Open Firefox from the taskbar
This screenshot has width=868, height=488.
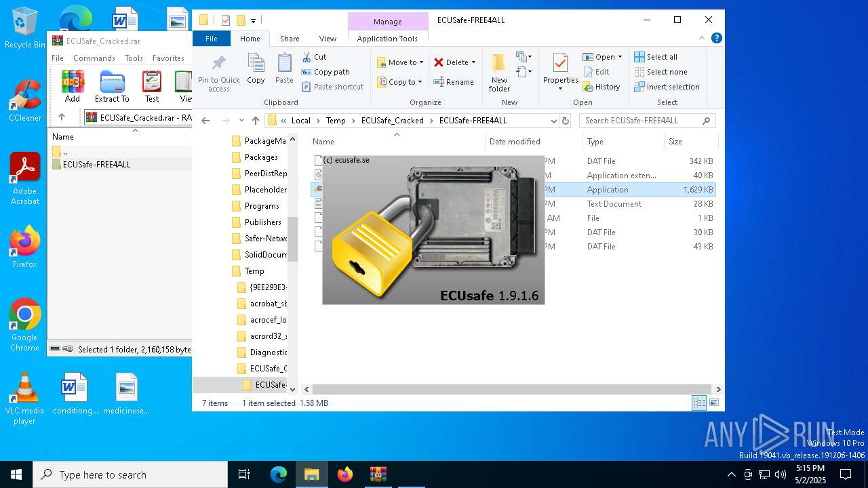tap(345, 474)
